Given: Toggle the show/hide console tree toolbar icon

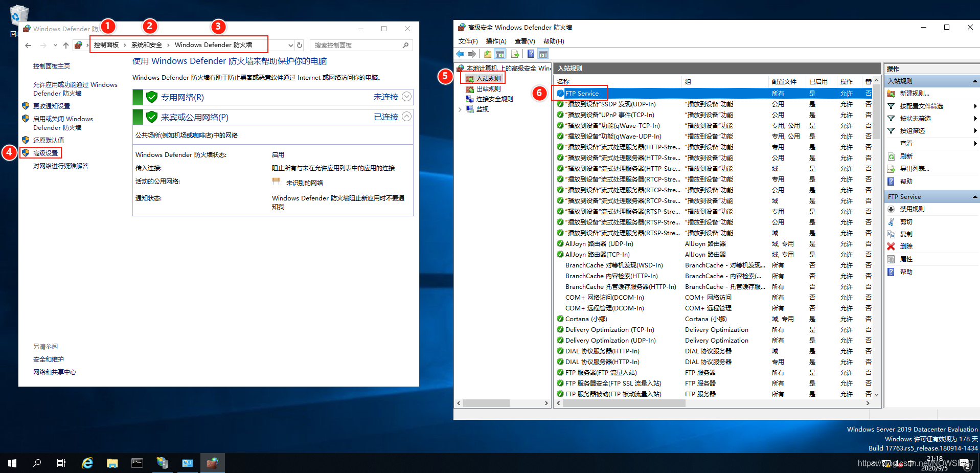Looking at the screenshot, I should (x=500, y=54).
